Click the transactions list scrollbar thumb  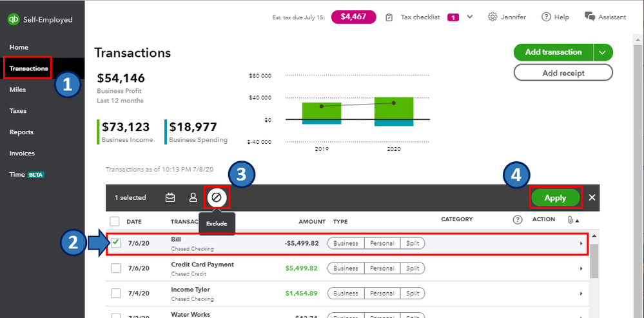click(594, 261)
